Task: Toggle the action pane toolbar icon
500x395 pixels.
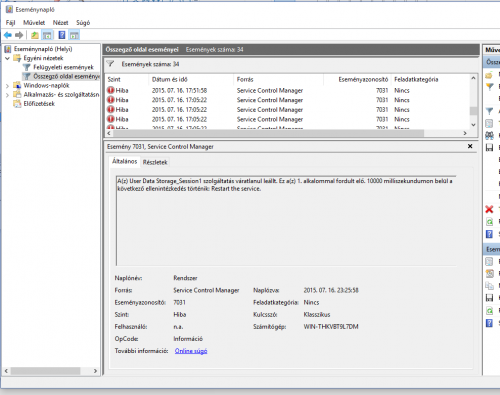Action: [x=74, y=35]
